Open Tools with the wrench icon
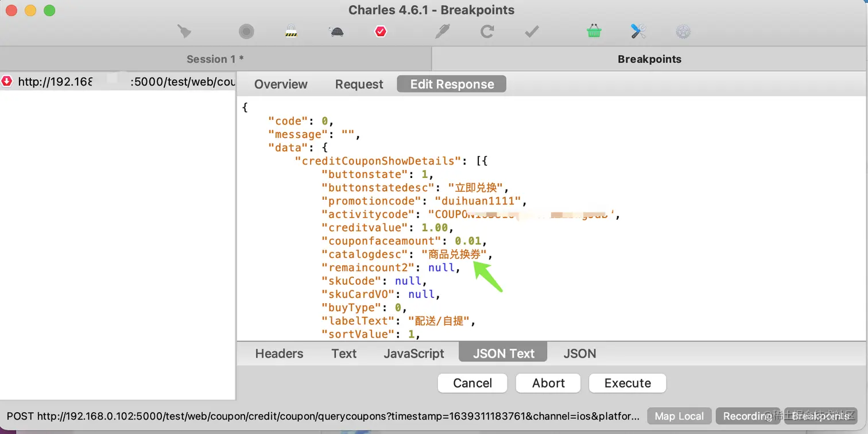The image size is (868, 434). [x=638, y=31]
